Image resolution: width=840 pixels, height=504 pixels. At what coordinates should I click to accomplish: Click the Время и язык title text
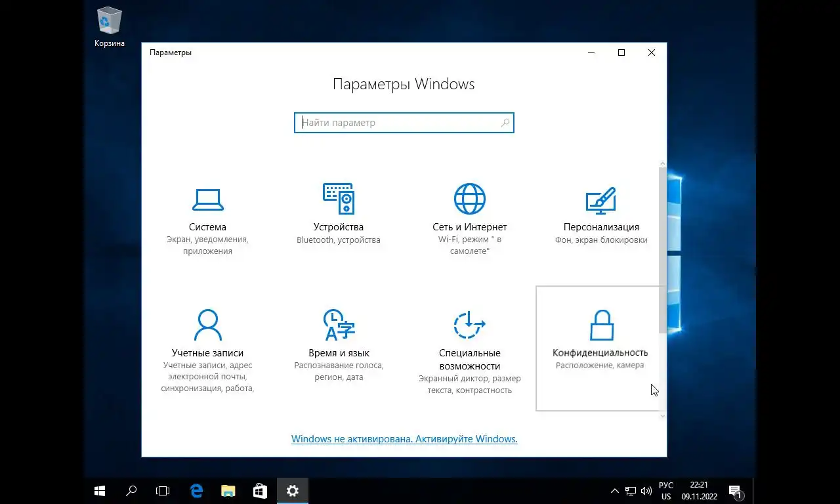(339, 353)
